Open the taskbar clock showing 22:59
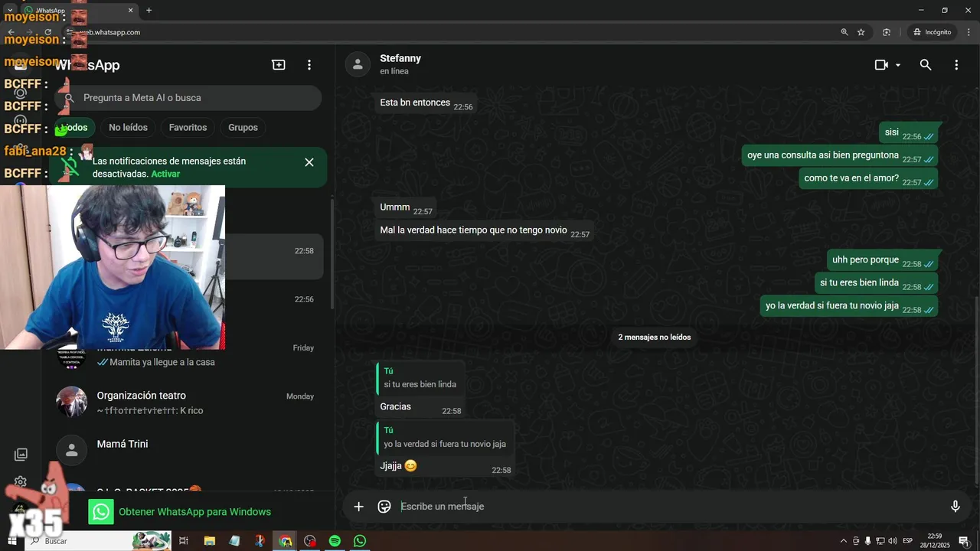Viewport: 980px width, 551px height. point(935,541)
